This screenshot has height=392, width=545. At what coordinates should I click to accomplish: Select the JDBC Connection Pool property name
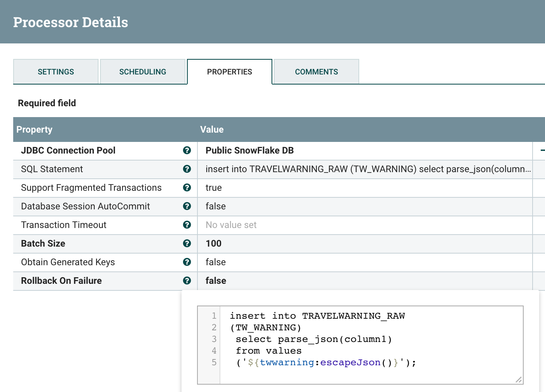point(68,150)
